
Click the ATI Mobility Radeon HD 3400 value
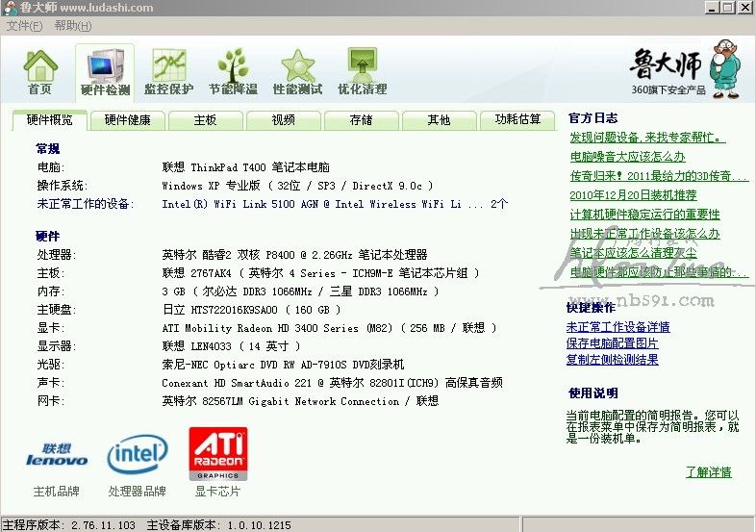(x=329, y=328)
